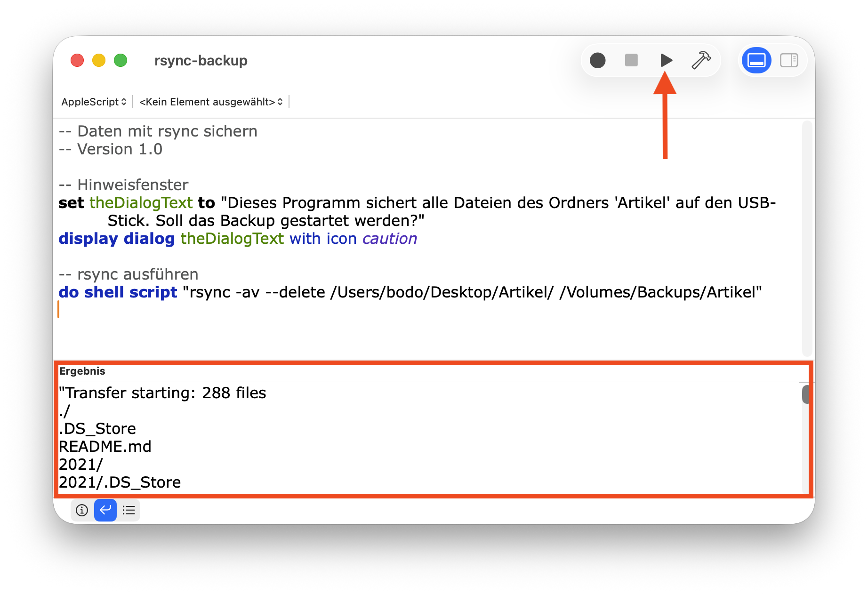Minimize the window with the yellow button
The image size is (868, 594).
[x=99, y=60]
